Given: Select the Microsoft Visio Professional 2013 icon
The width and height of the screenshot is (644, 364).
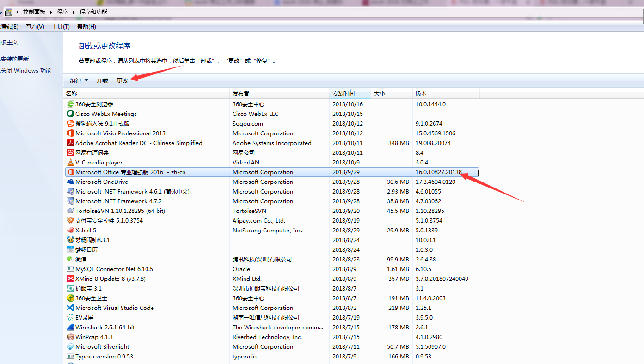Looking at the screenshot, I should (x=71, y=133).
